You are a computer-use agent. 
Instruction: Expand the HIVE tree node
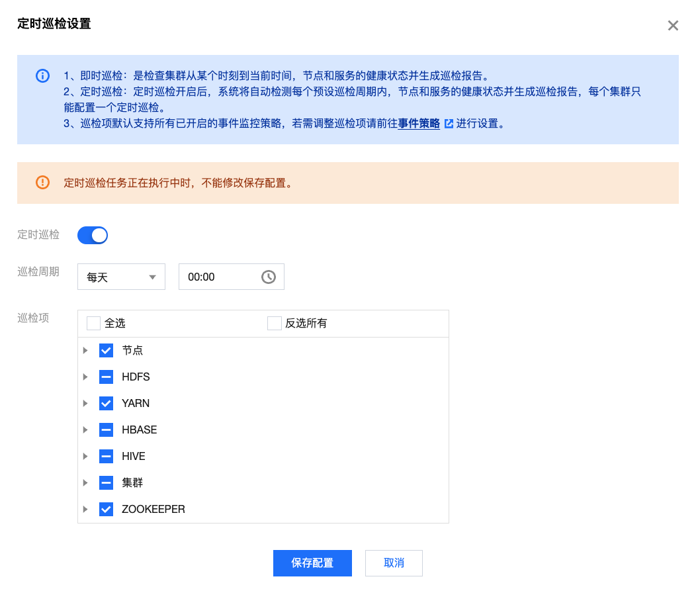pos(85,457)
